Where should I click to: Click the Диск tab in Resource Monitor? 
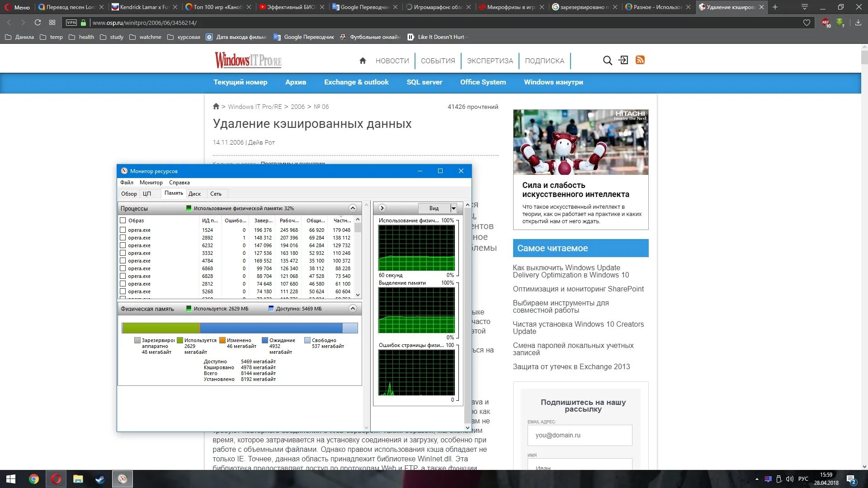(x=194, y=193)
